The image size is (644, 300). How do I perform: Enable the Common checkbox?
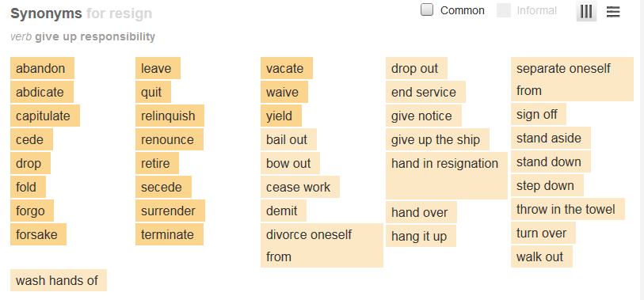[427, 9]
